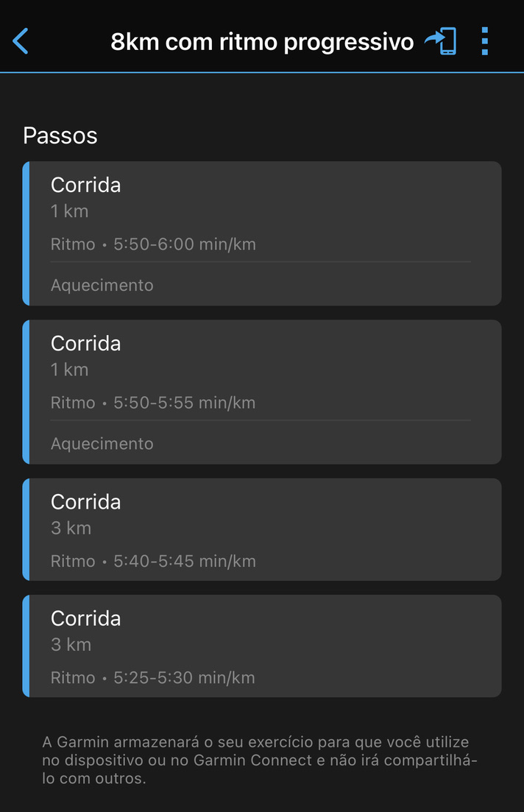Select the 5:50-5:55 min/km pace line
Viewport: 524px width, 812px height.
point(153,403)
